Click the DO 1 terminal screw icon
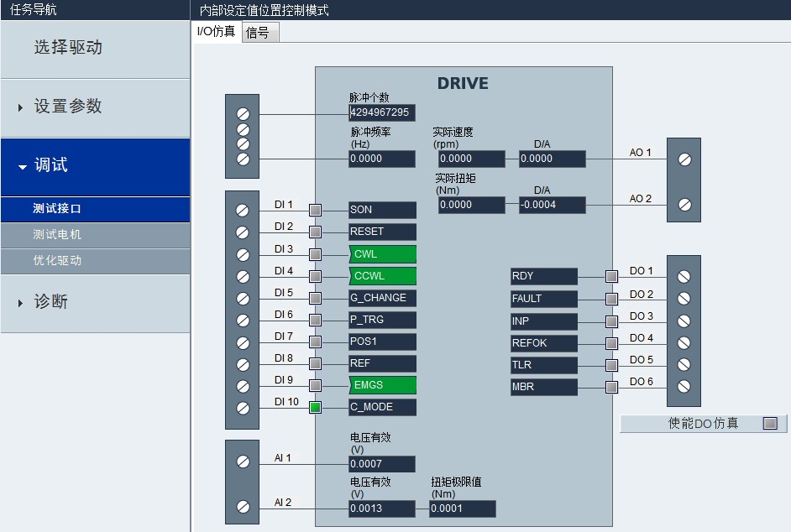Viewport: 791px width, 532px height. click(684, 277)
